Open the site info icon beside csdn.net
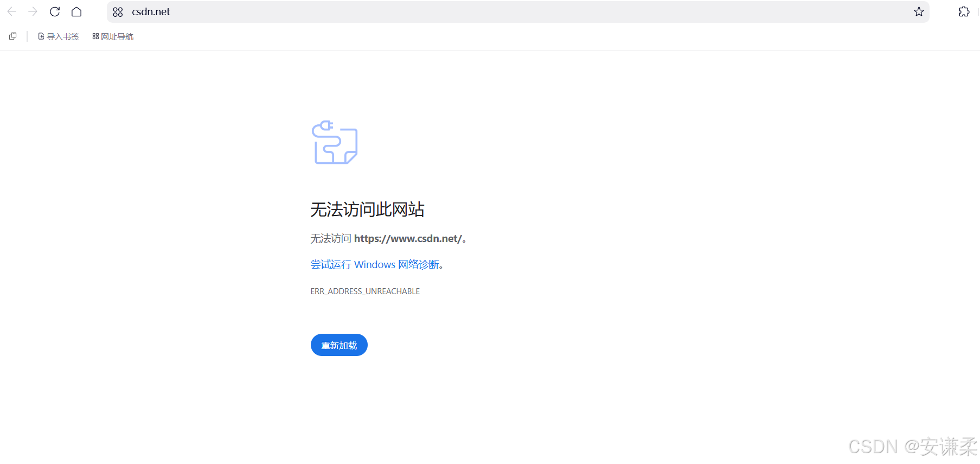This screenshot has height=464, width=980. point(118,12)
